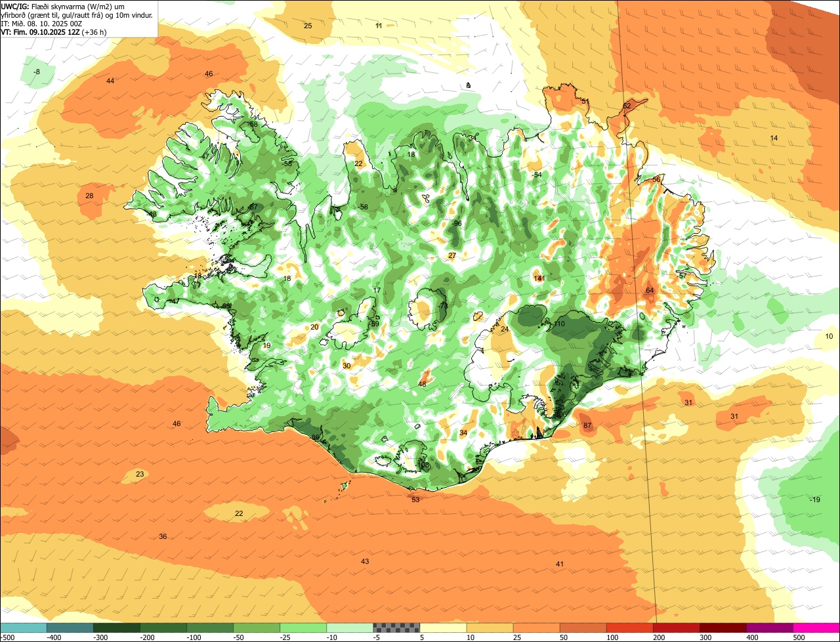
Task: Click the map value '20' in western Iceland
Action: point(314,327)
